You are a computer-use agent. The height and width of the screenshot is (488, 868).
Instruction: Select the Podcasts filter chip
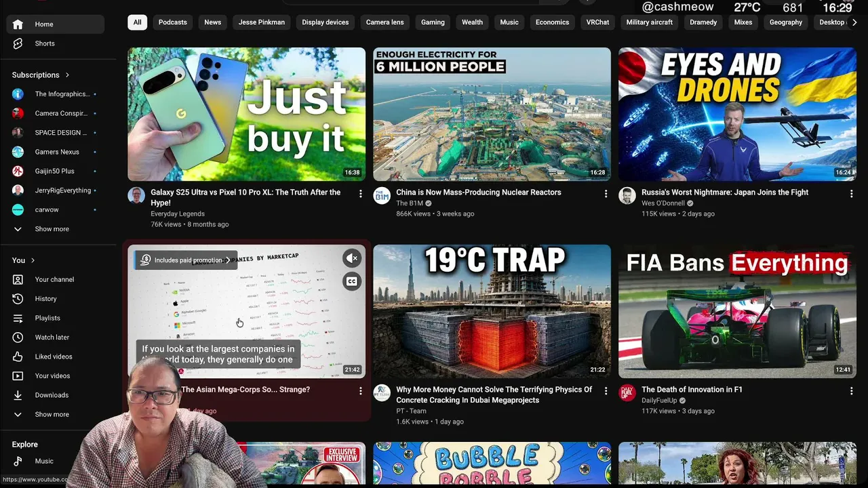(x=173, y=22)
